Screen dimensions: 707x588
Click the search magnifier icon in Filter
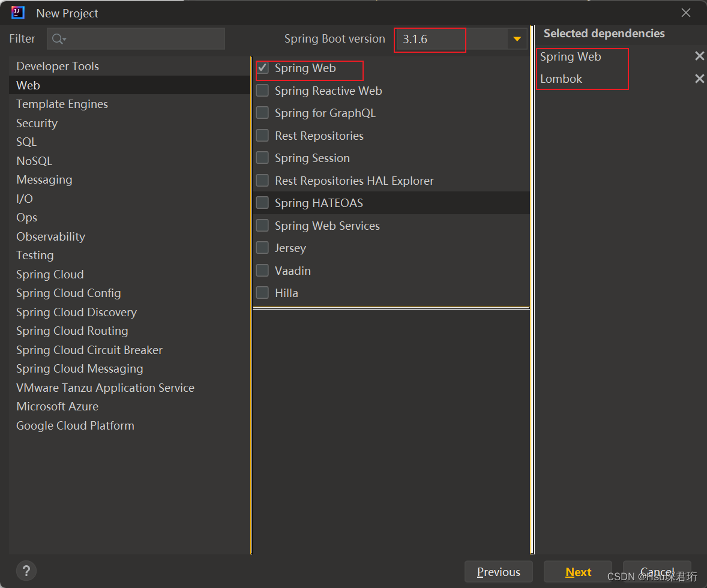pos(59,39)
